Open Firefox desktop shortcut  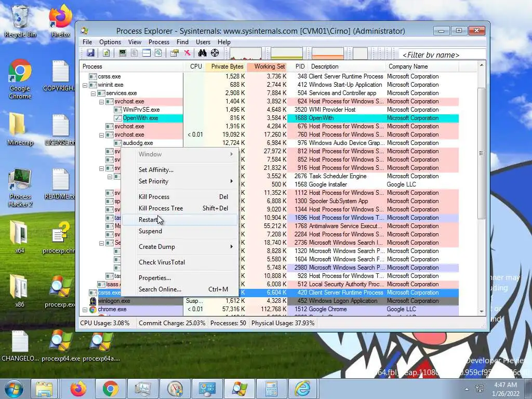point(61,21)
